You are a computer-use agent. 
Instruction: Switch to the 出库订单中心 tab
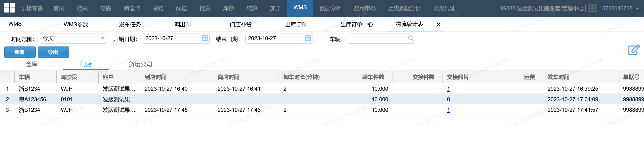(x=357, y=24)
